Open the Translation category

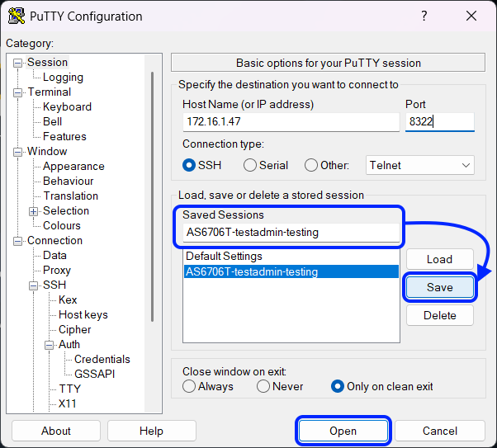tap(71, 196)
